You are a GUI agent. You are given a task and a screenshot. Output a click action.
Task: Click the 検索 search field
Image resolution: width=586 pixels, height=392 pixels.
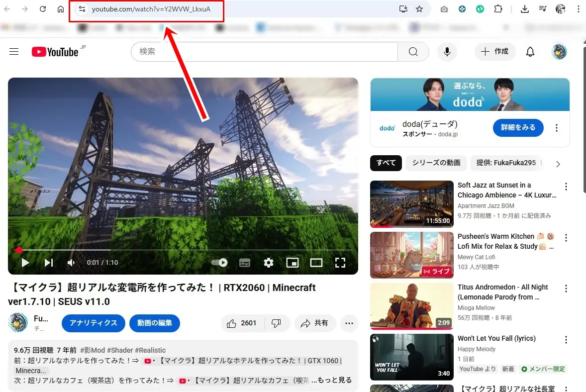pyautogui.click(x=265, y=52)
